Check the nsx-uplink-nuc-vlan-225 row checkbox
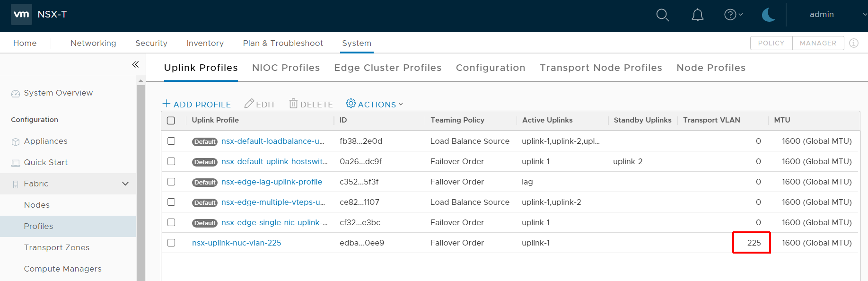 (x=171, y=243)
